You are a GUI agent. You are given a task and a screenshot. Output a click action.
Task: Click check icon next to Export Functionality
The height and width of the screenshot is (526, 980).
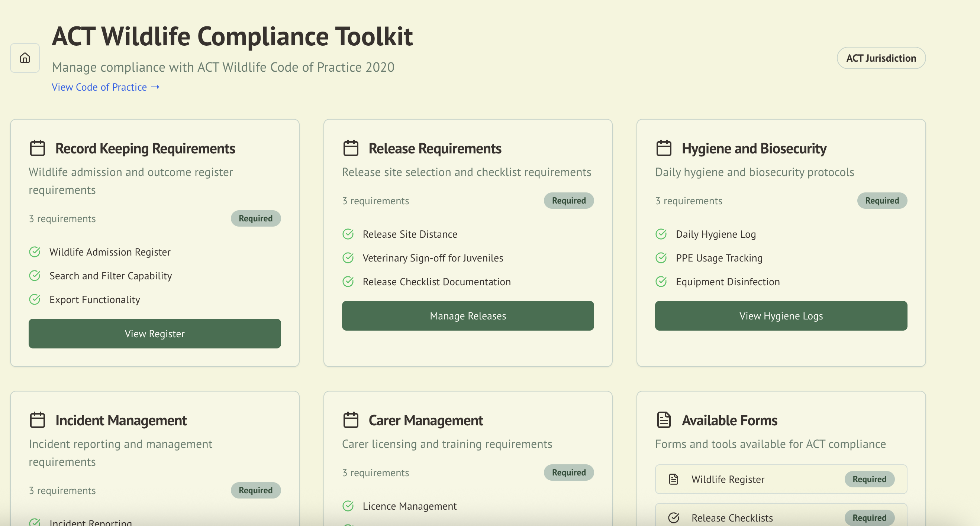[x=35, y=299]
